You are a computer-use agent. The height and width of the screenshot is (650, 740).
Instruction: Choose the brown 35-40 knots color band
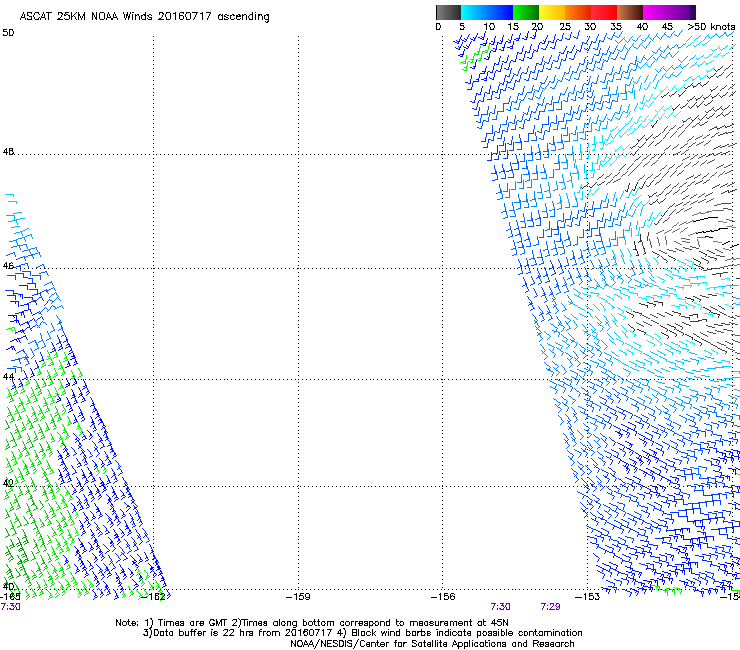630,12
